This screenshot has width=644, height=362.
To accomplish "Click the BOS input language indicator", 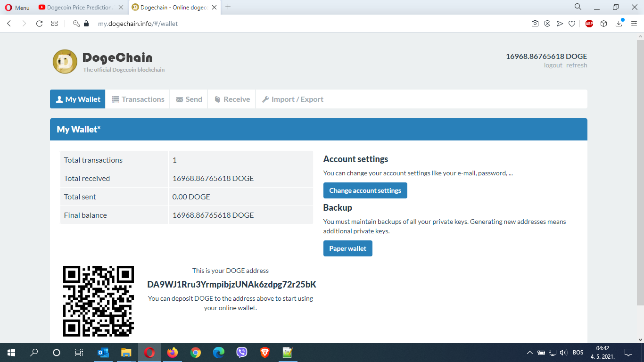I will click(x=578, y=353).
